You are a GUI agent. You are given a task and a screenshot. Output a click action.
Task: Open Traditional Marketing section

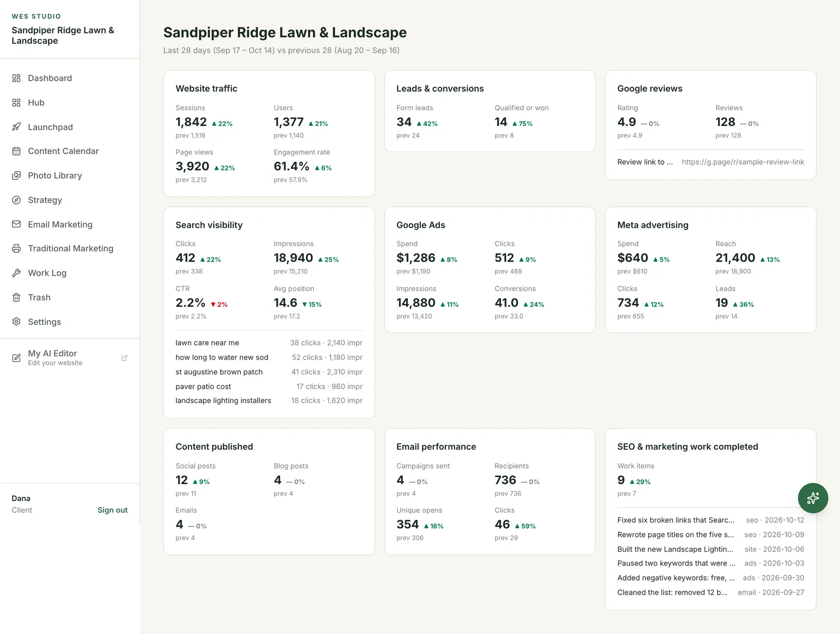point(70,249)
